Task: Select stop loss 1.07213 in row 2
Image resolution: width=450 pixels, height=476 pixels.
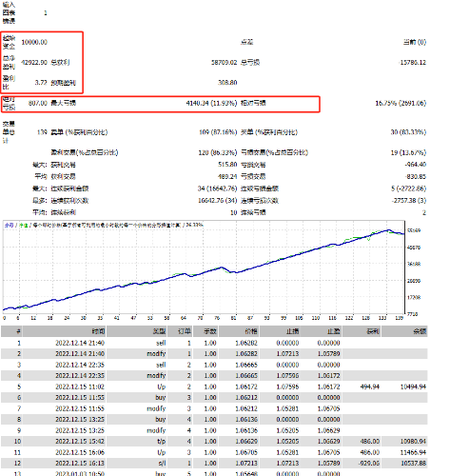Action: pos(287,353)
